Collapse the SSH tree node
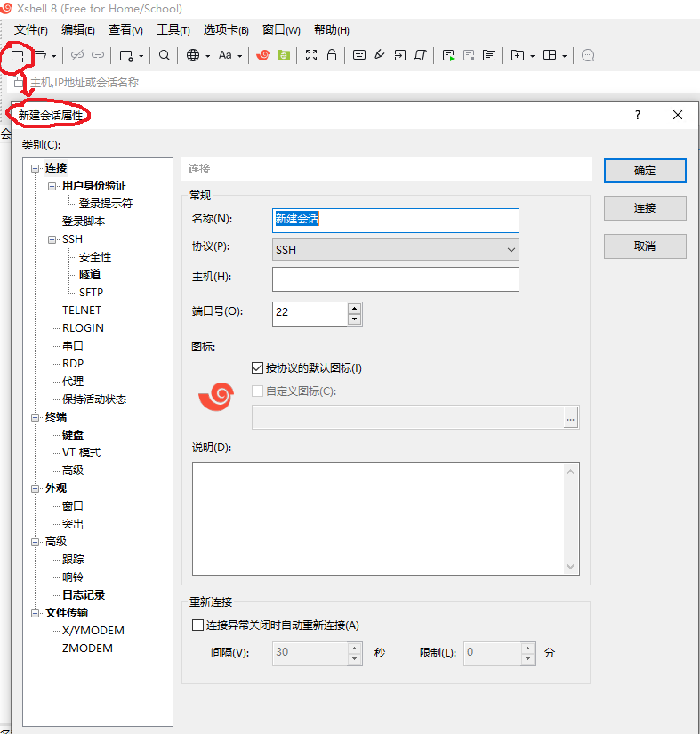 coord(52,239)
